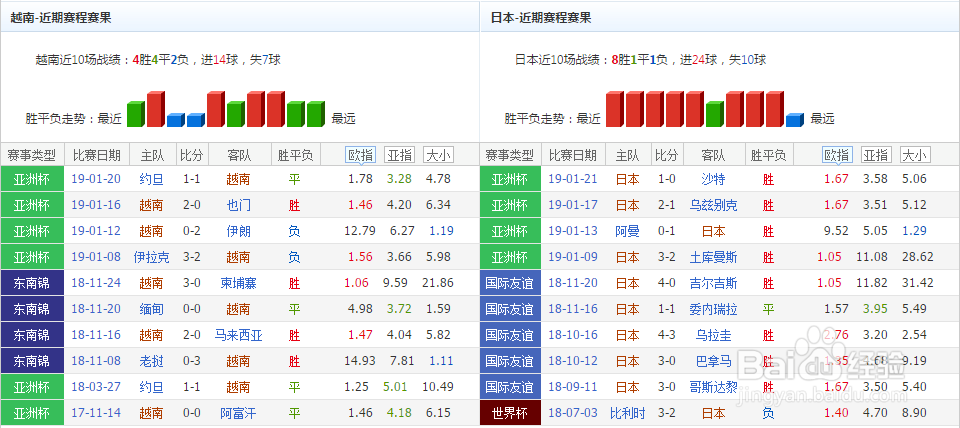
Task: Click match date 19-01-12
Action: (96, 231)
